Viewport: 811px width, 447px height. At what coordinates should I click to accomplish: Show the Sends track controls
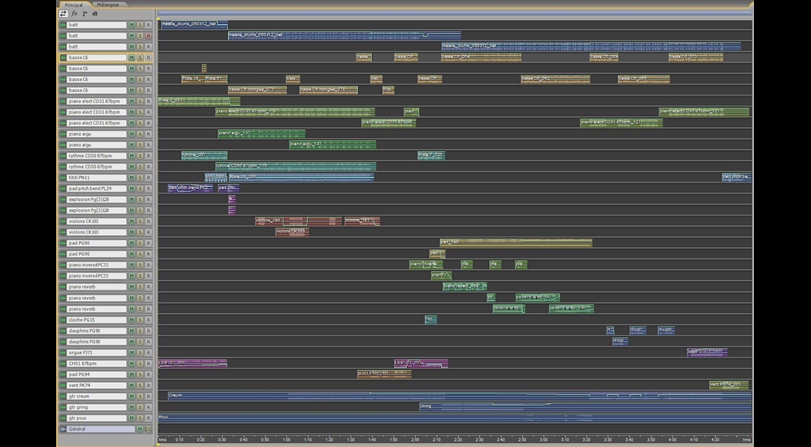84,14
